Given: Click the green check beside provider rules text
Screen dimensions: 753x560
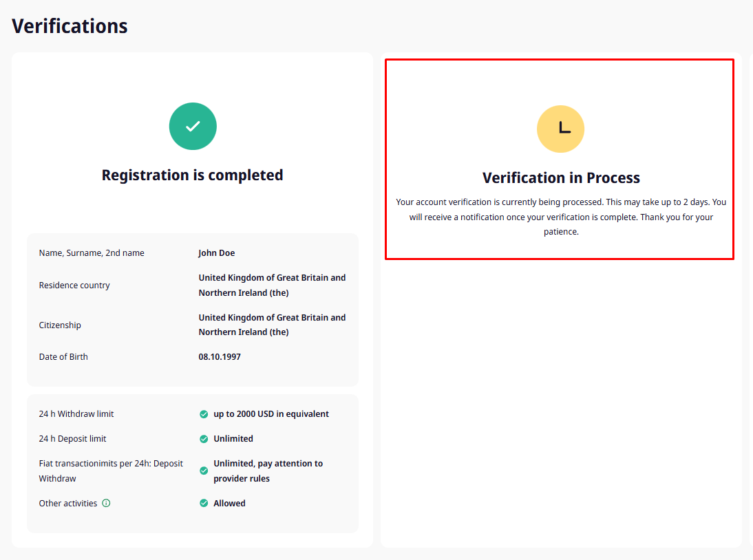Looking at the screenshot, I should click(x=204, y=471).
